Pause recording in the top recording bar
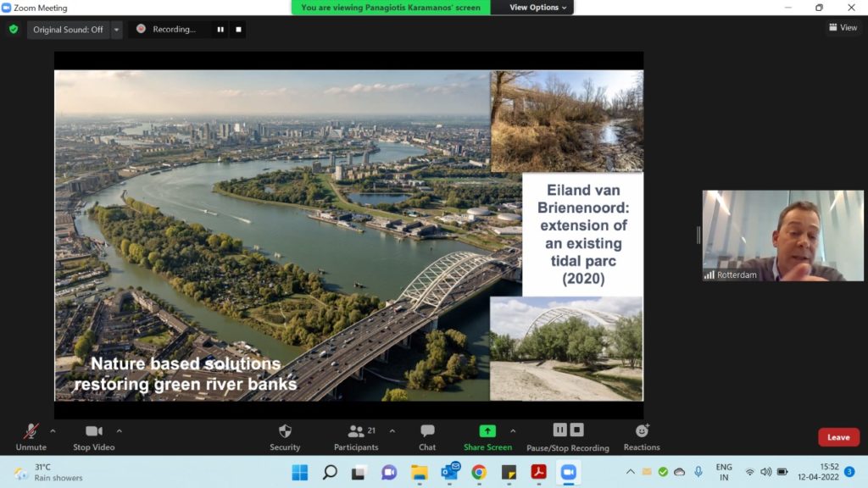The height and width of the screenshot is (488, 868). point(220,30)
